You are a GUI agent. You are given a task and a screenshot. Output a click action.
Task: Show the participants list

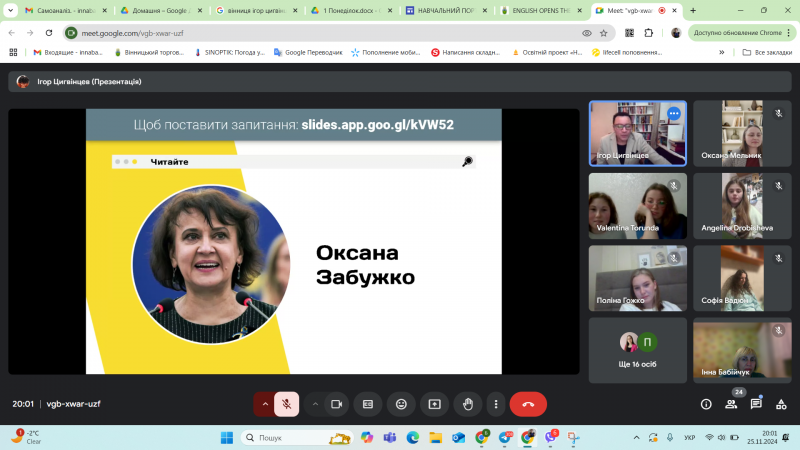click(x=731, y=404)
